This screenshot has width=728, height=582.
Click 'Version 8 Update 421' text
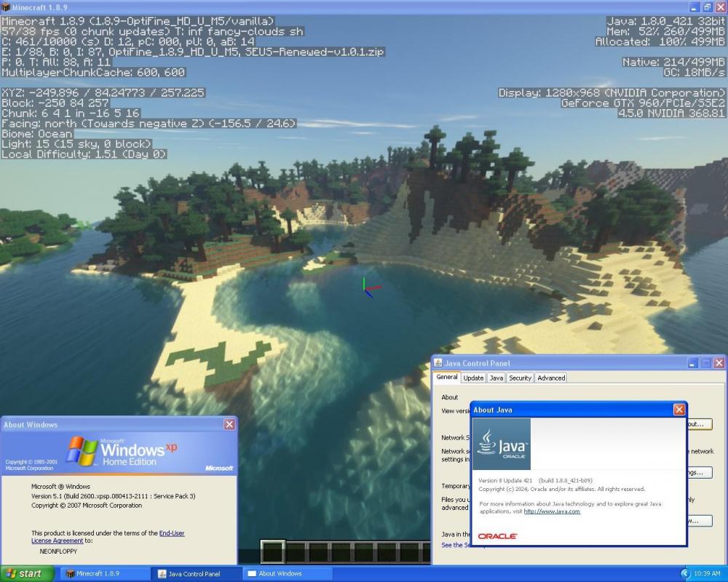[x=505, y=480]
